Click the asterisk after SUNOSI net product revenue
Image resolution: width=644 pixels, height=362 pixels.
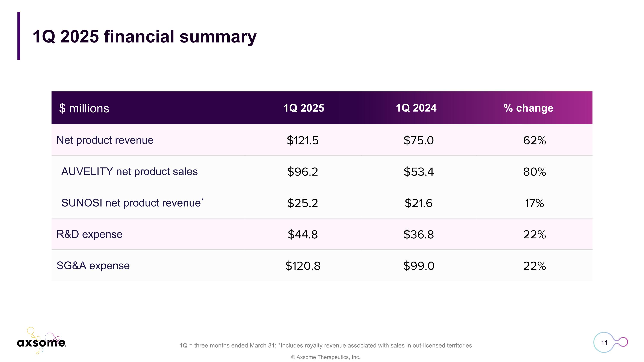tap(202, 199)
